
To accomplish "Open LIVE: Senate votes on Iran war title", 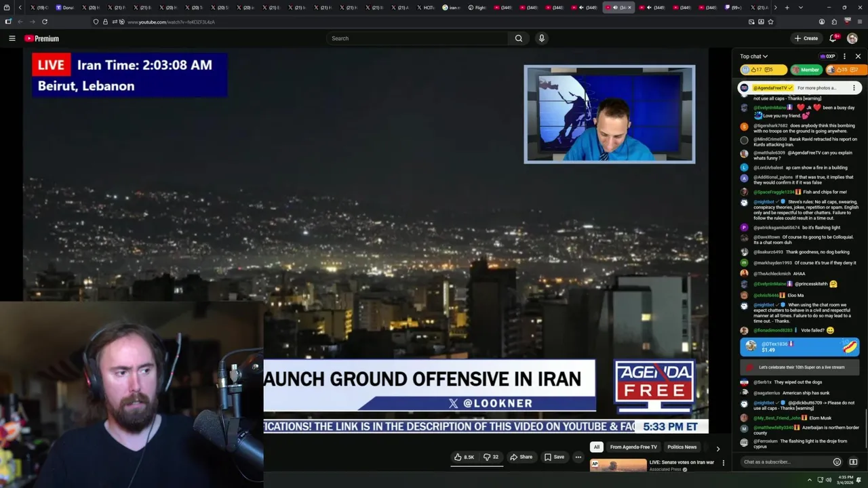I will click(682, 462).
